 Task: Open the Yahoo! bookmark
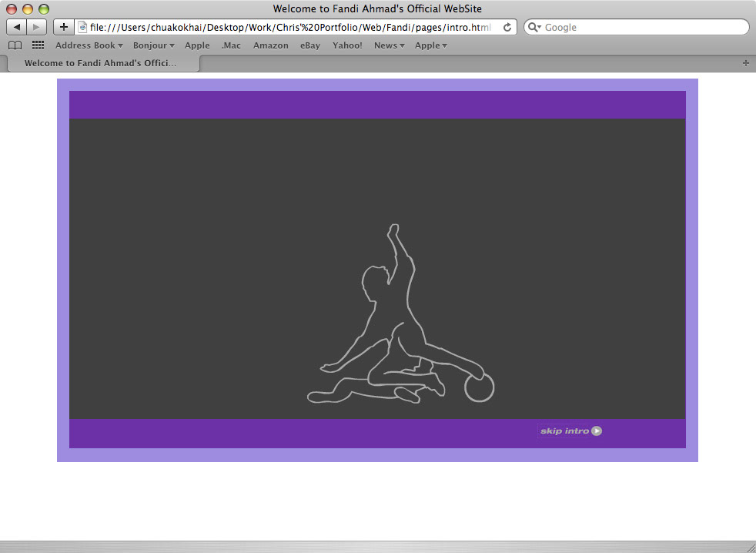(347, 45)
